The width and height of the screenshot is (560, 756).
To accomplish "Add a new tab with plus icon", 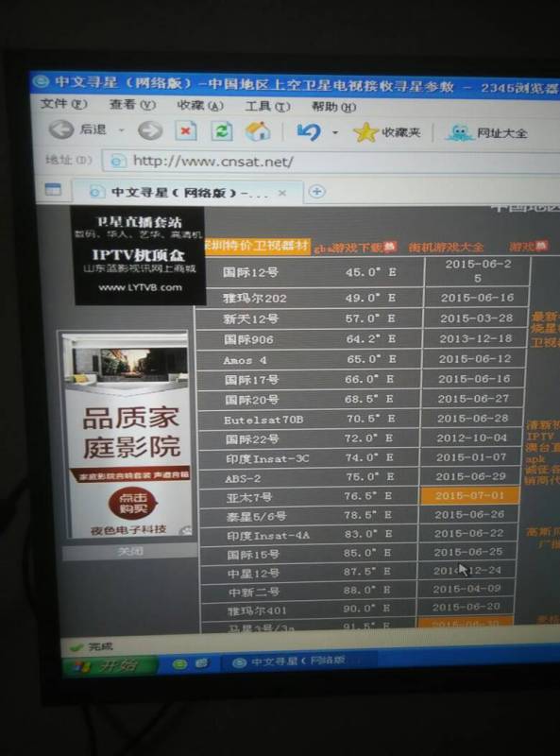I will click(x=316, y=192).
